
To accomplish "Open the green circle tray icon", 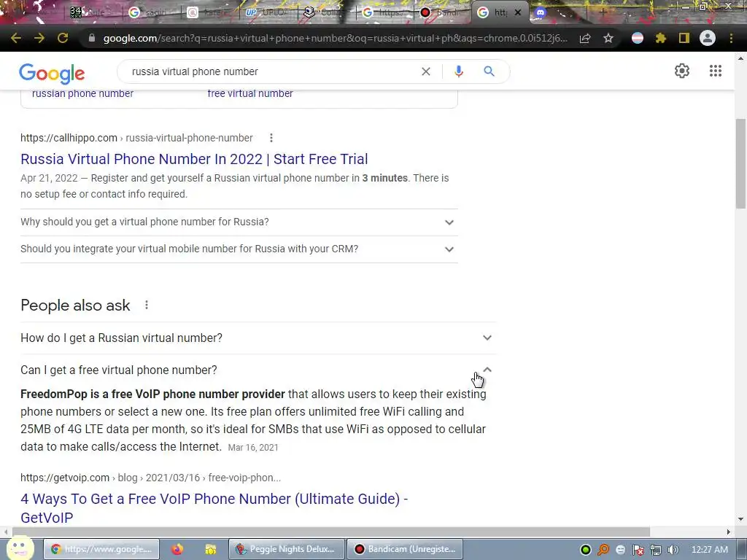I will (586, 550).
